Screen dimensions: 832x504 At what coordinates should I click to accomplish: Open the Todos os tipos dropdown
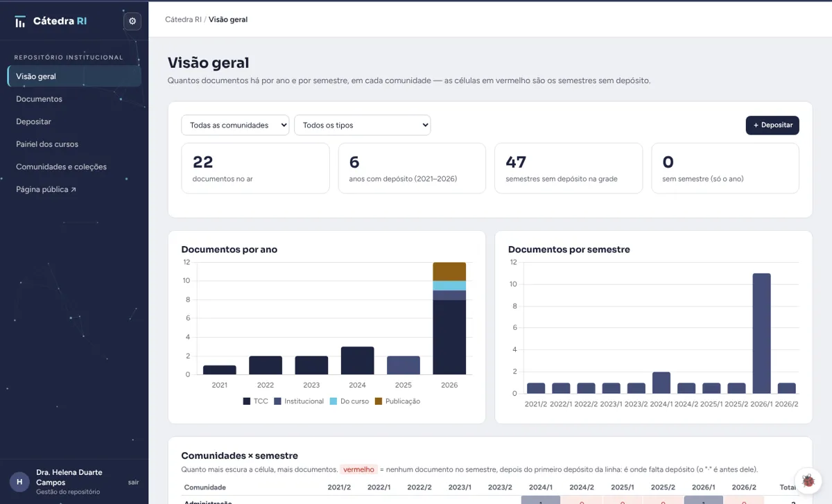click(363, 125)
